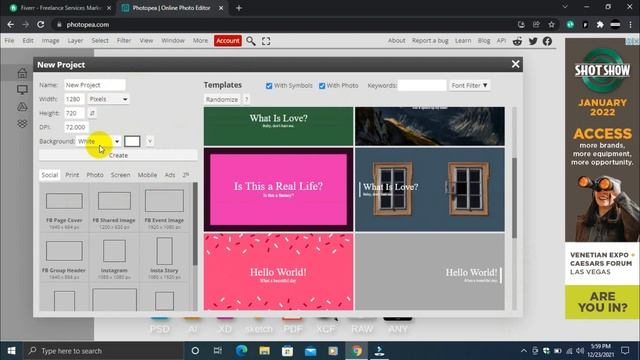Choose the green What Is Love template
640x360 pixels.
click(x=278, y=126)
